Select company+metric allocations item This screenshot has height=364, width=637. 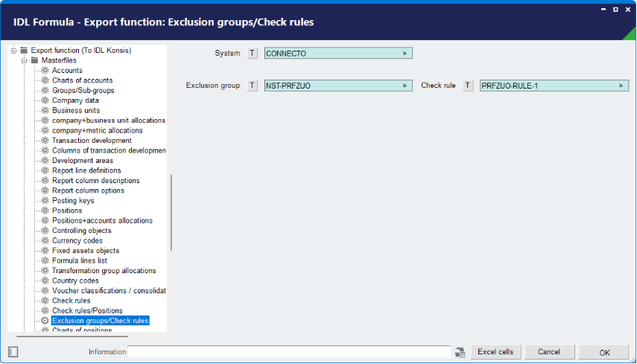click(97, 130)
